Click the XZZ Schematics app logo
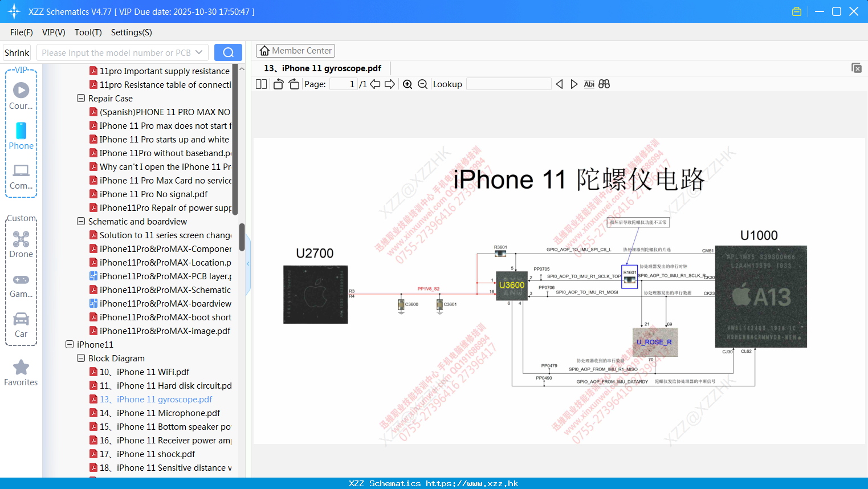868x489 pixels. coord(14,11)
